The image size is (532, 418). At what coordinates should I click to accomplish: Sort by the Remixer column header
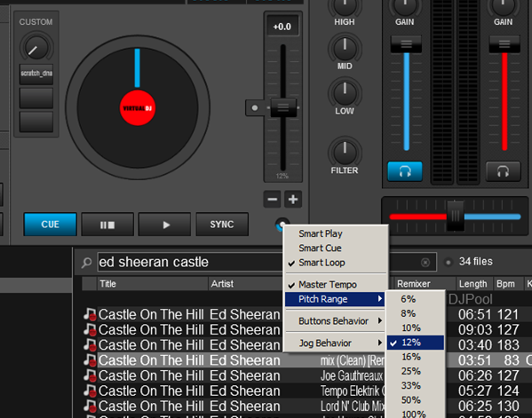(x=425, y=284)
